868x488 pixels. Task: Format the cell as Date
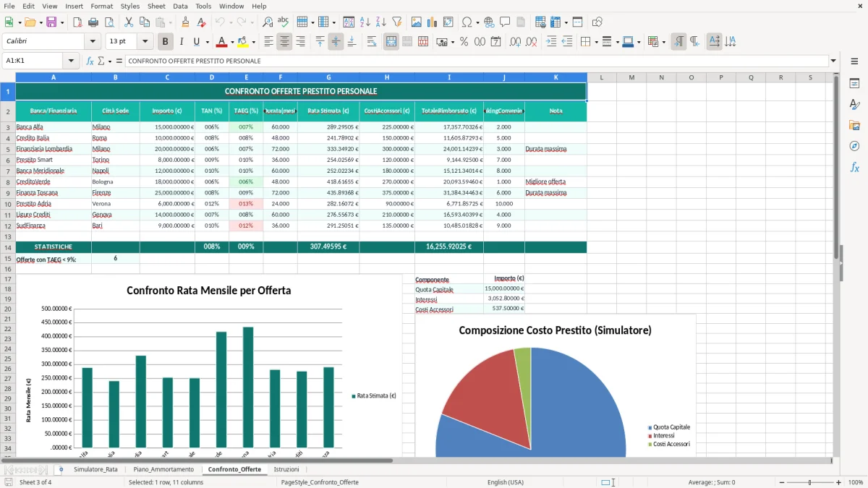point(495,42)
